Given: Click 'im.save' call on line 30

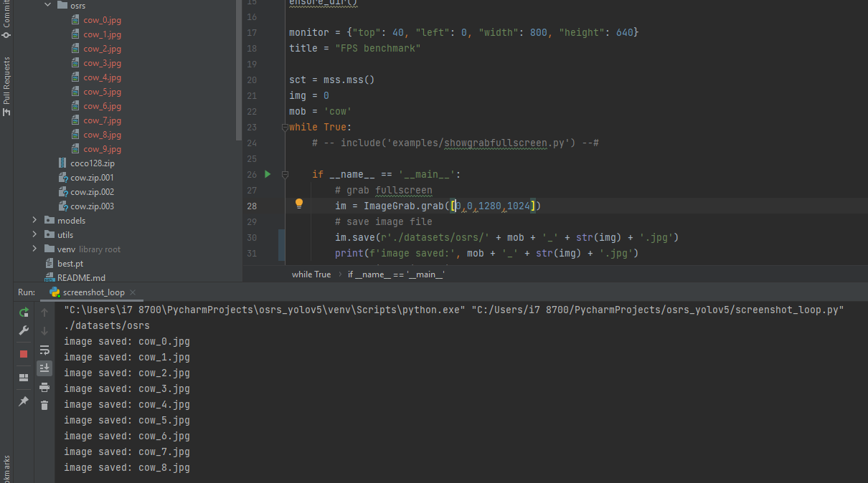Looking at the screenshot, I should [x=354, y=237].
